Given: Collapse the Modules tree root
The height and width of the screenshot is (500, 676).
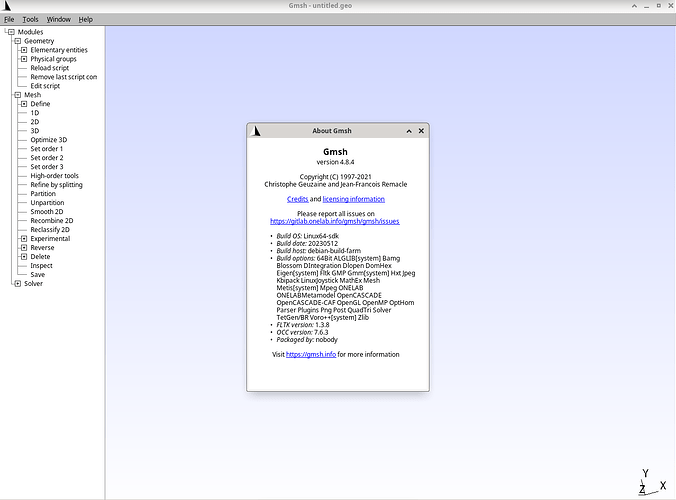Looking at the screenshot, I should tap(10, 32).
